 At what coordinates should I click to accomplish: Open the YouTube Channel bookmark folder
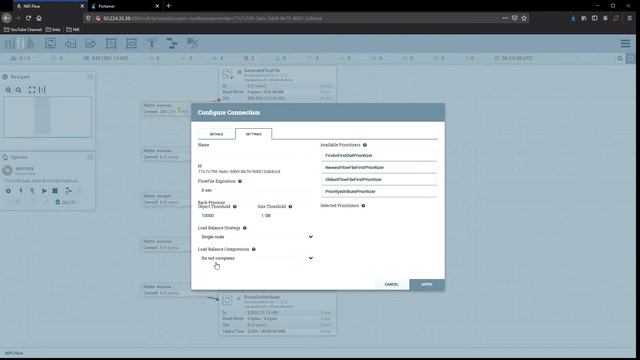23,29
